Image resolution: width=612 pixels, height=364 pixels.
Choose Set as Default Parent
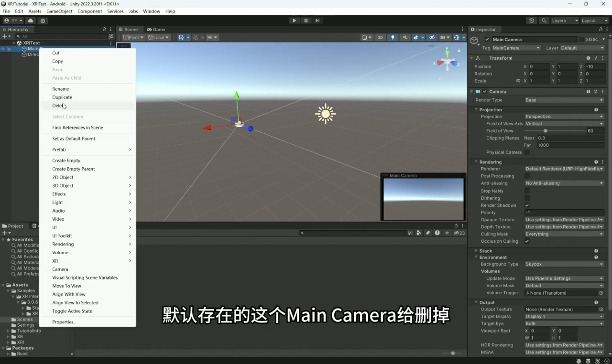click(88, 139)
